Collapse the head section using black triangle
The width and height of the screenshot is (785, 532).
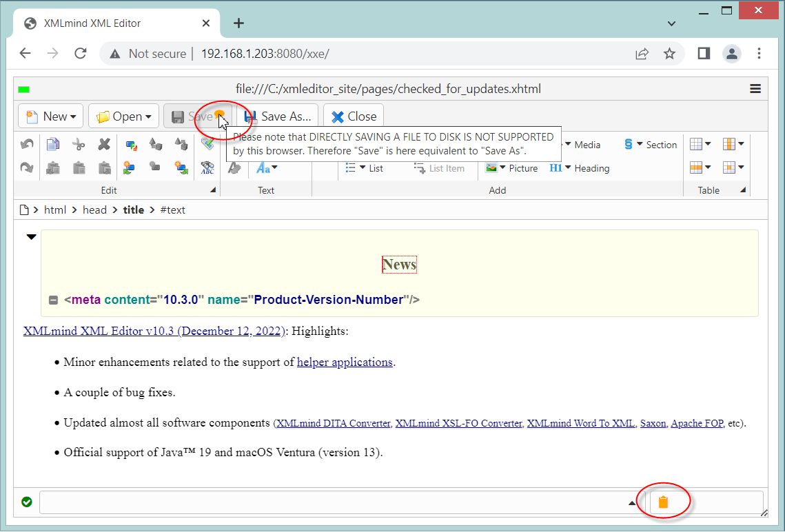[x=31, y=237]
